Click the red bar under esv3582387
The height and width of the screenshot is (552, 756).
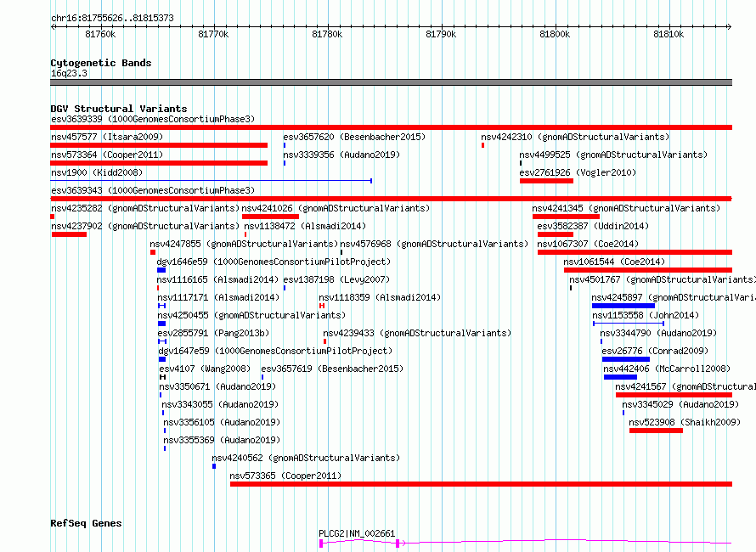556,234
